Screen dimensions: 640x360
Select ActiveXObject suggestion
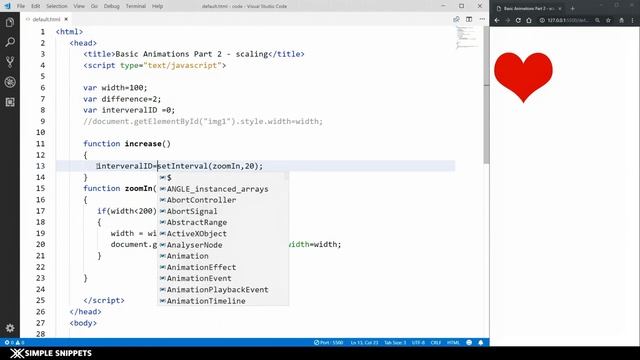(x=223, y=233)
